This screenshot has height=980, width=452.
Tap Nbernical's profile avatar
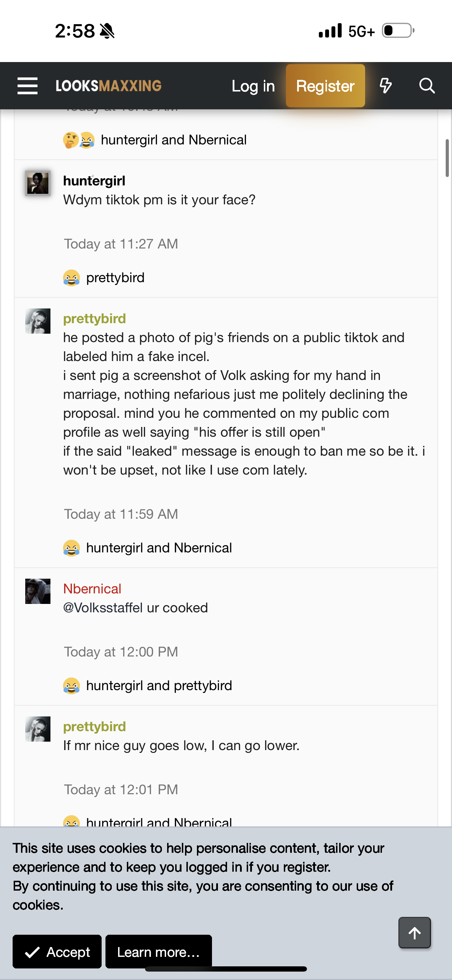(x=38, y=591)
